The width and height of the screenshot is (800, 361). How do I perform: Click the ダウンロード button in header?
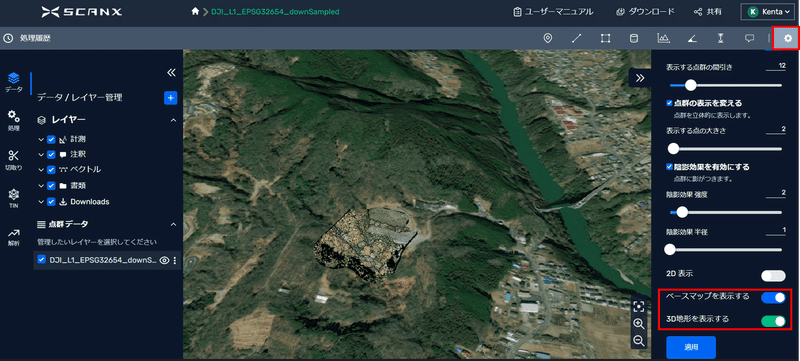click(645, 11)
